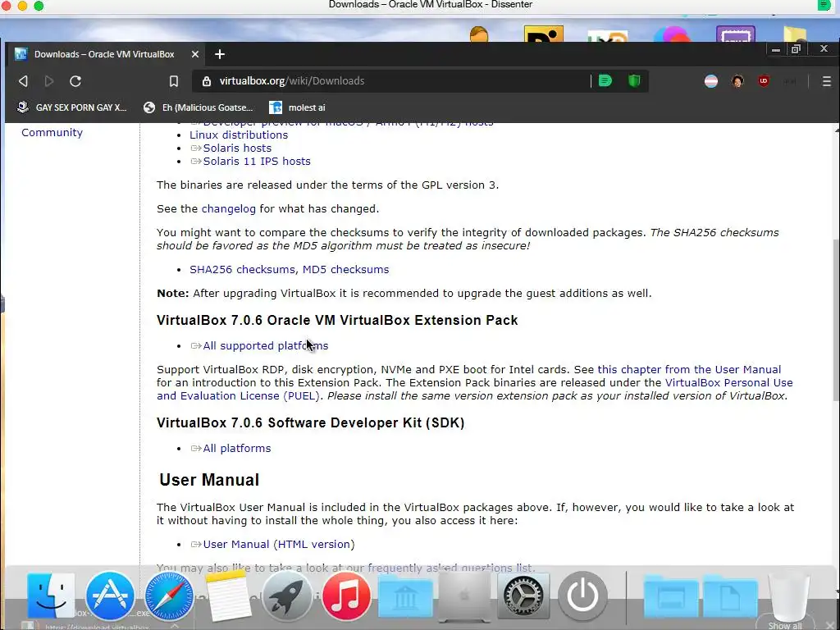This screenshot has width=840, height=630.
Task: Download SDK via All platforms link
Action: [x=237, y=449]
